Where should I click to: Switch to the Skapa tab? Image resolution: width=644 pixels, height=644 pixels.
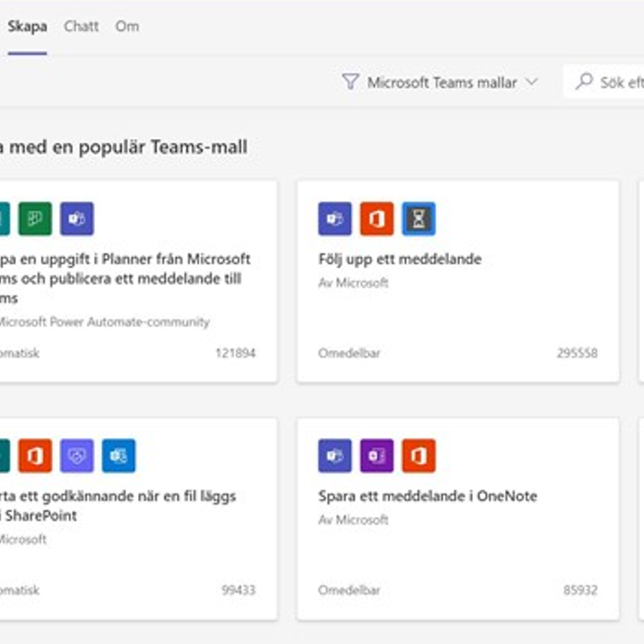coord(27,26)
